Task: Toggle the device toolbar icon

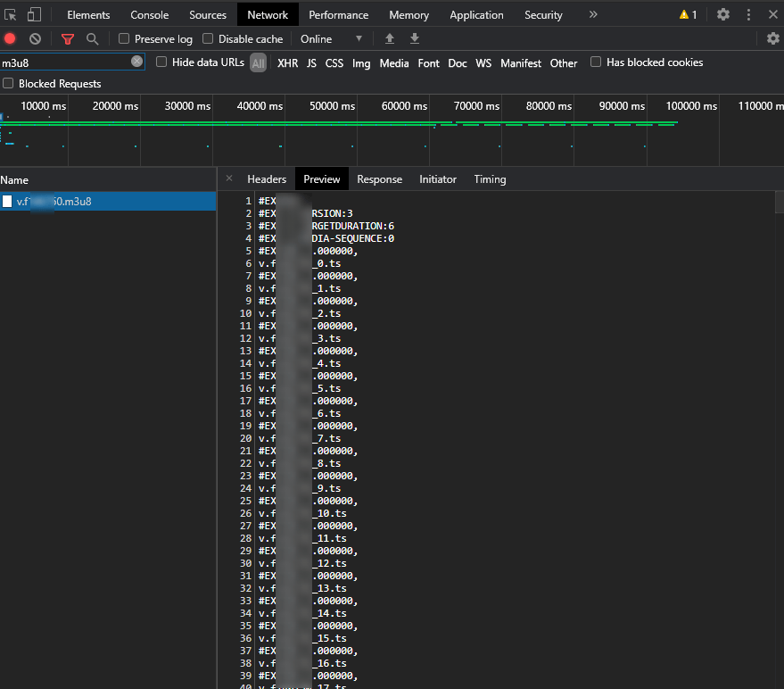Action: [x=34, y=14]
